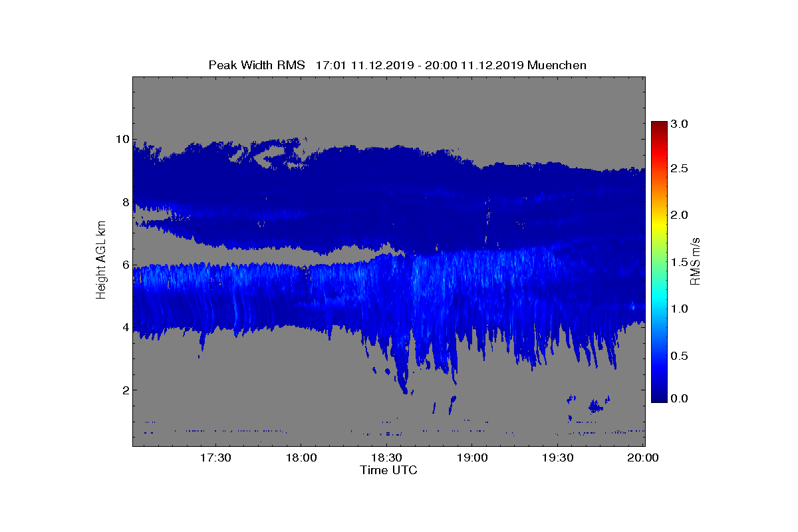
Task: Click the height label '2'
Action: coord(125,390)
